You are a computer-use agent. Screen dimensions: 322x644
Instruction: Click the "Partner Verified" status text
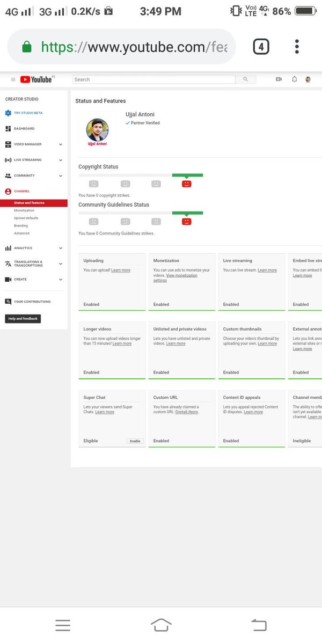coord(145,123)
